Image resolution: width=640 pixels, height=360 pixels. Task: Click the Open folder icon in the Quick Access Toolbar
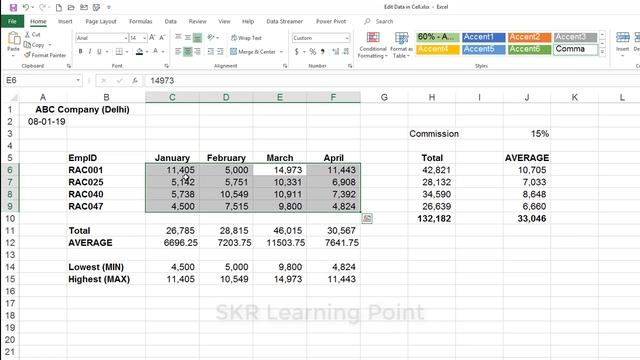pyautogui.click(x=71, y=7)
